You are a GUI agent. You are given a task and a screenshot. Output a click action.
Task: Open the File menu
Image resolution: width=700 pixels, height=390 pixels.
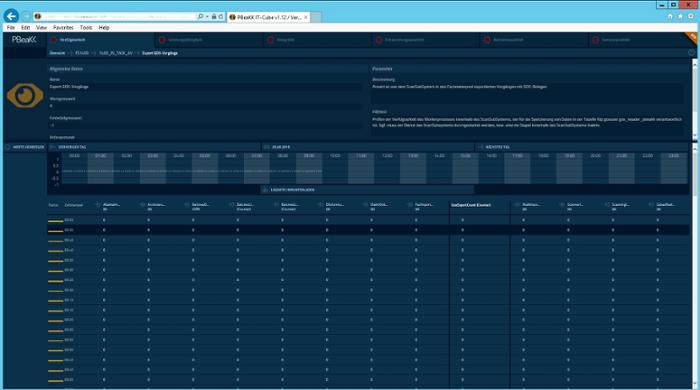click(11, 28)
